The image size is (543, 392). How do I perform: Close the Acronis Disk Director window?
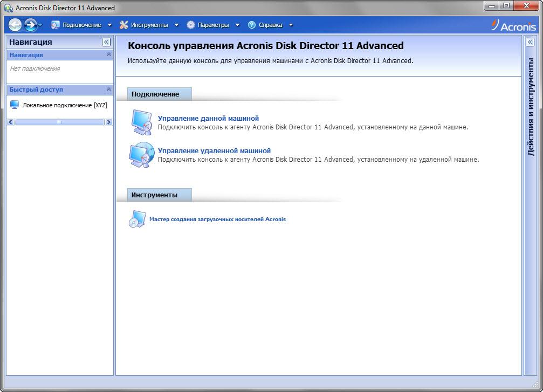[527, 5]
